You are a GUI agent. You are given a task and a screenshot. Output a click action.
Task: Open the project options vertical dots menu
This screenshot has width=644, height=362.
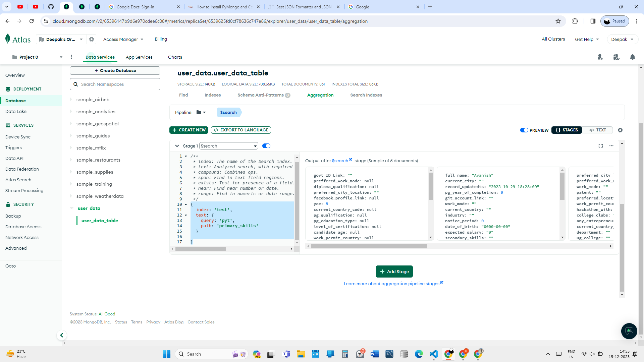coord(71,57)
